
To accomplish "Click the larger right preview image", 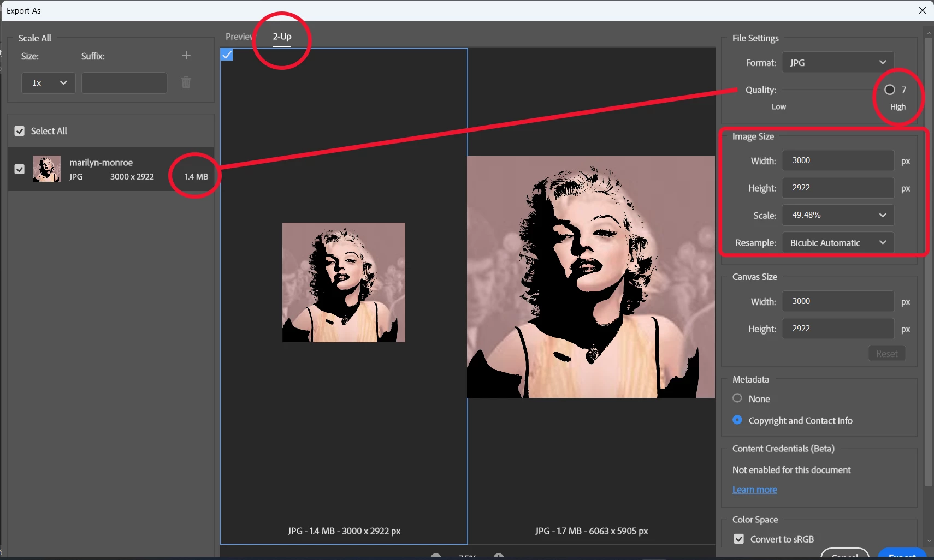I will point(591,277).
